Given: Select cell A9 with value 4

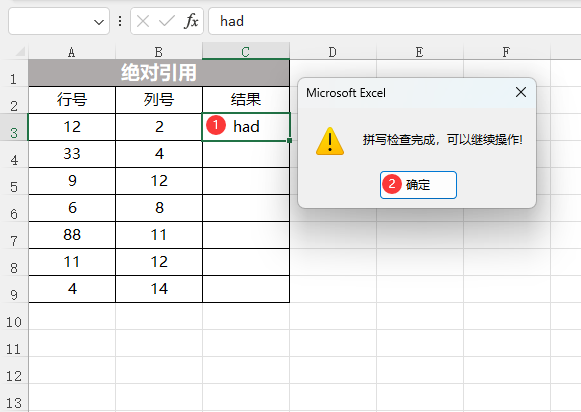Looking at the screenshot, I should pos(72,289).
